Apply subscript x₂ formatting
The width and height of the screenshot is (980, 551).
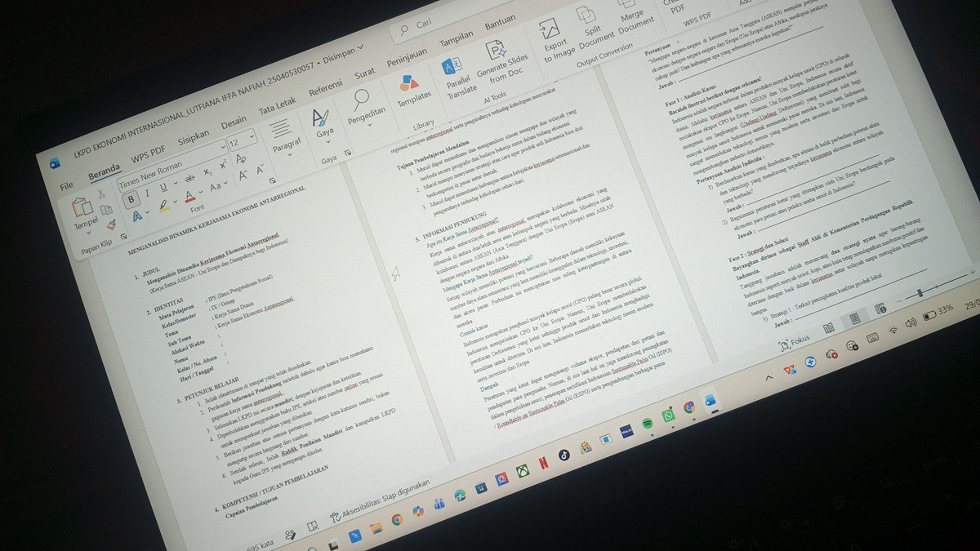[207, 171]
